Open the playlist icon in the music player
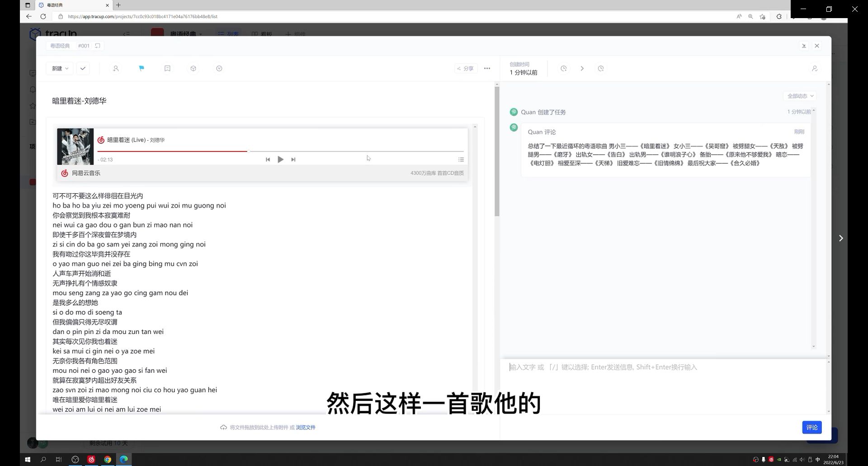 [x=461, y=159]
